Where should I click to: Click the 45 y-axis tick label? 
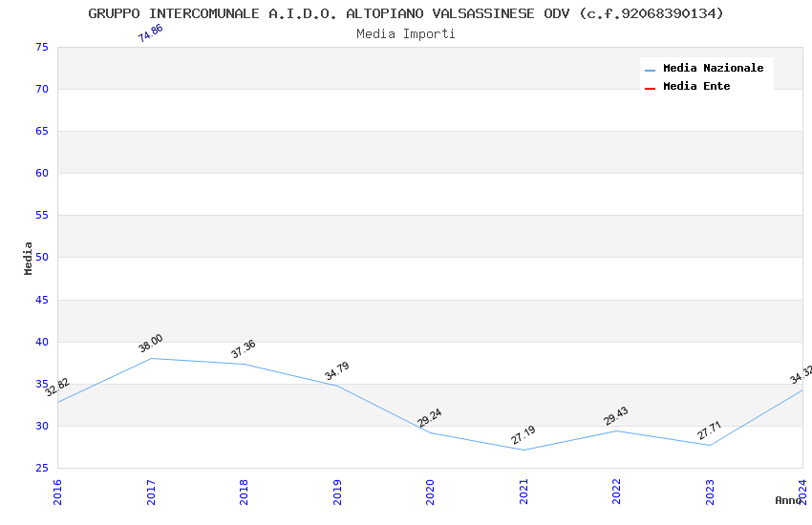tap(42, 300)
